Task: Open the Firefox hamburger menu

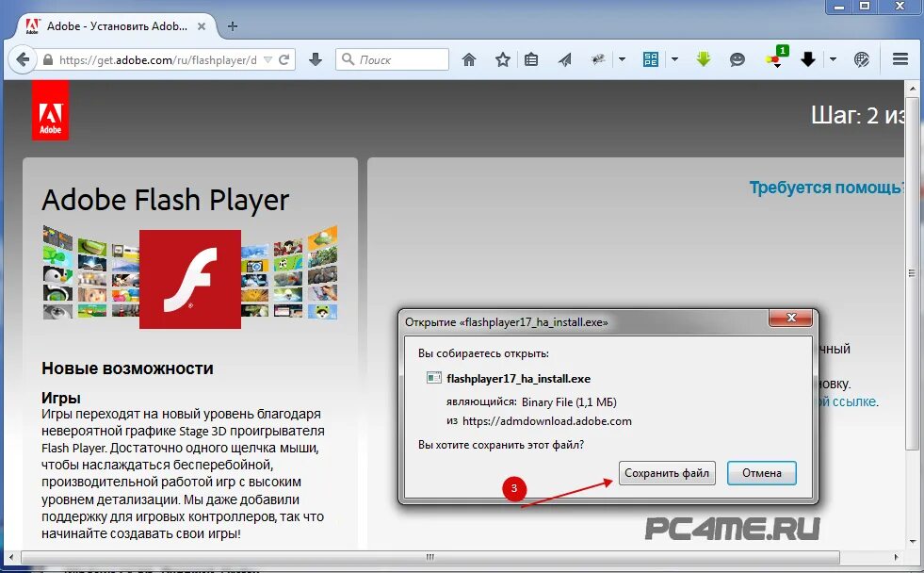Action: tap(900, 59)
